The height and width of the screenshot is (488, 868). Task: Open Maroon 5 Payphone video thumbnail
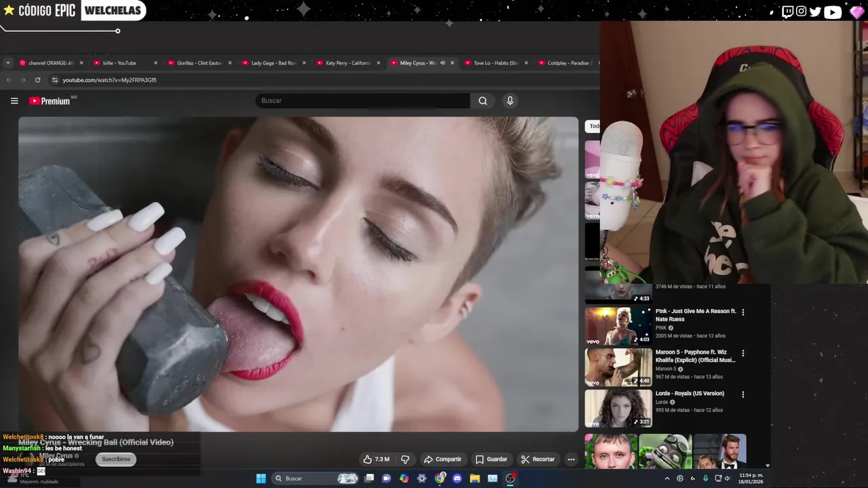click(618, 367)
